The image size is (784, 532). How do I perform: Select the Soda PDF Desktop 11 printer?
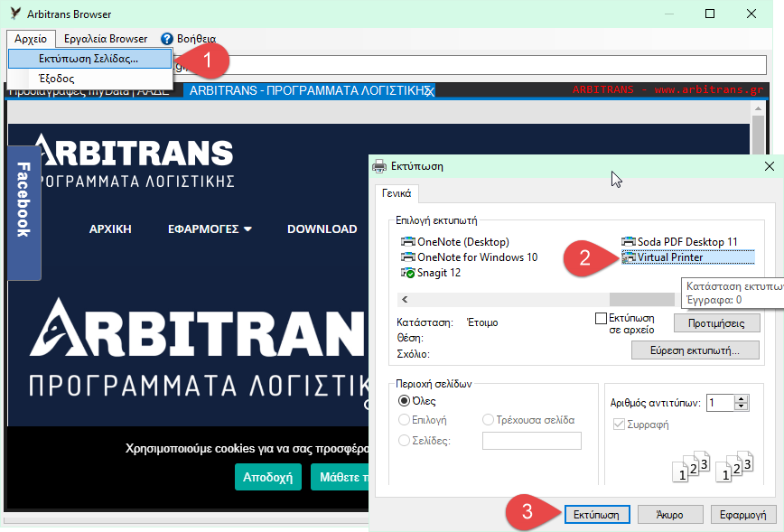point(679,242)
